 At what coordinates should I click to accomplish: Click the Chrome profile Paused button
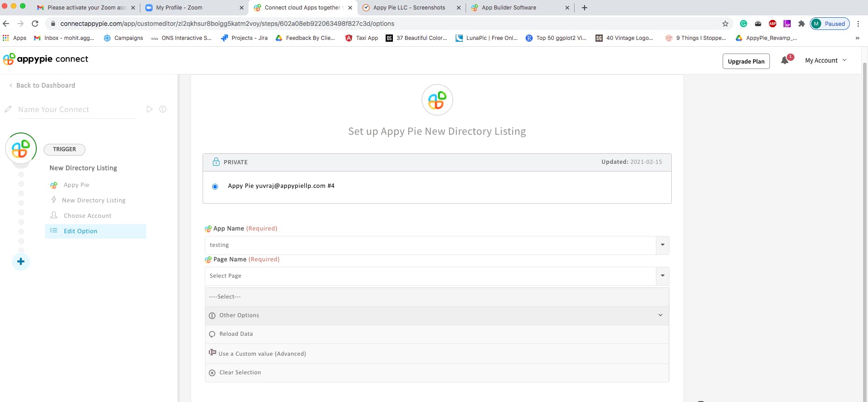tap(830, 24)
